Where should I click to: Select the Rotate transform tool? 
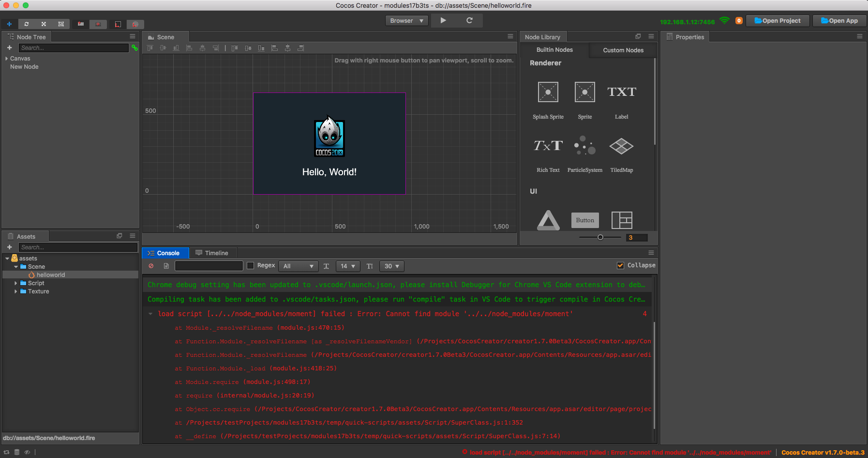tap(27, 24)
